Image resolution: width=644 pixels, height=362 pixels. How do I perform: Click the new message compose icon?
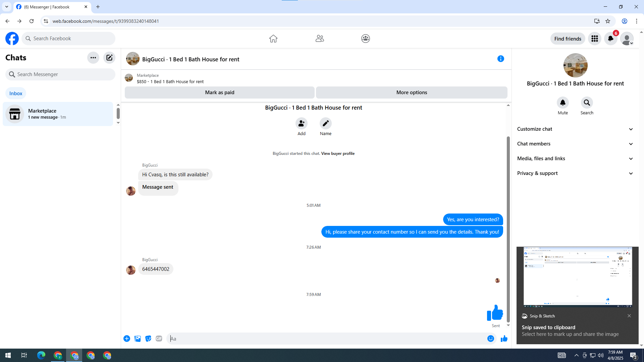coord(109,58)
